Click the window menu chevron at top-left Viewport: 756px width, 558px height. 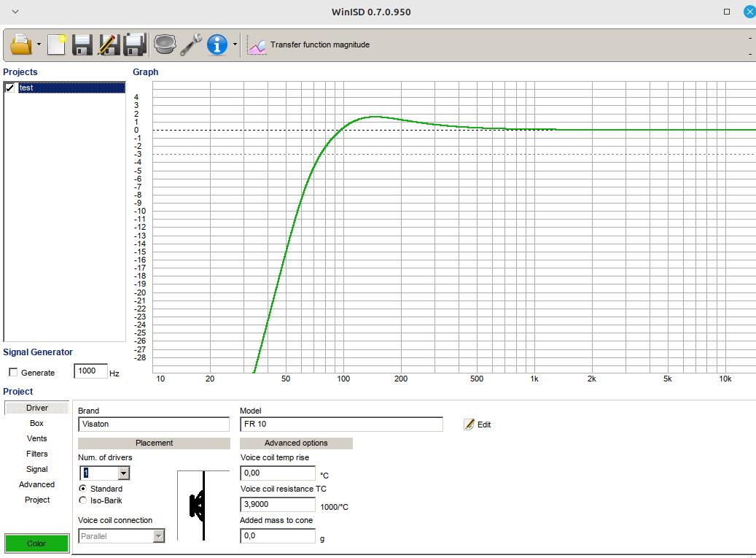(15, 12)
